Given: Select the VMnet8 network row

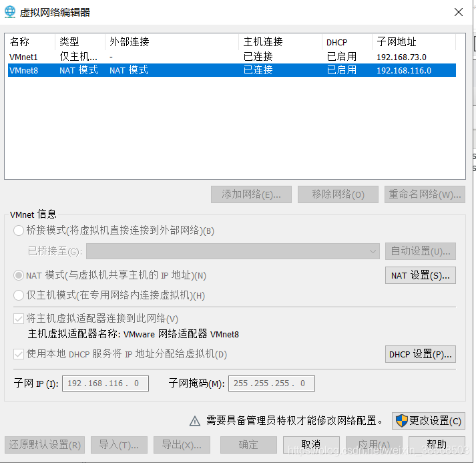Looking at the screenshot, I should pyautogui.click(x=232, y=70).
